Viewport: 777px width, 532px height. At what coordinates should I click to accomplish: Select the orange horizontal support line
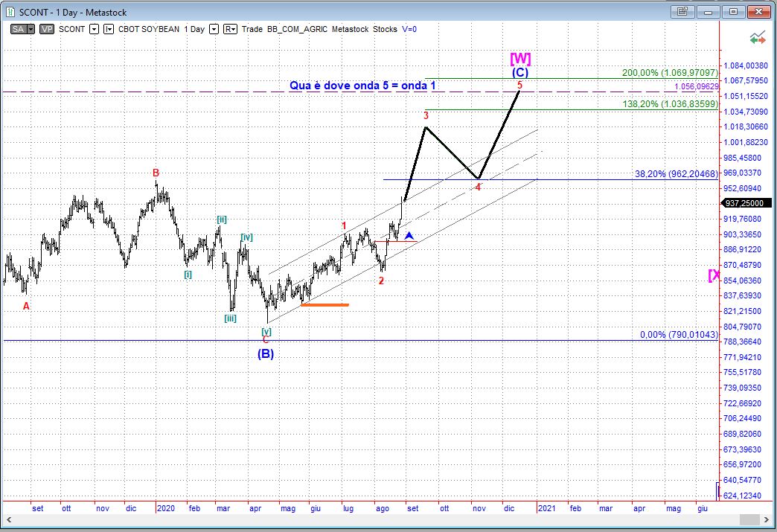(324, 304)
